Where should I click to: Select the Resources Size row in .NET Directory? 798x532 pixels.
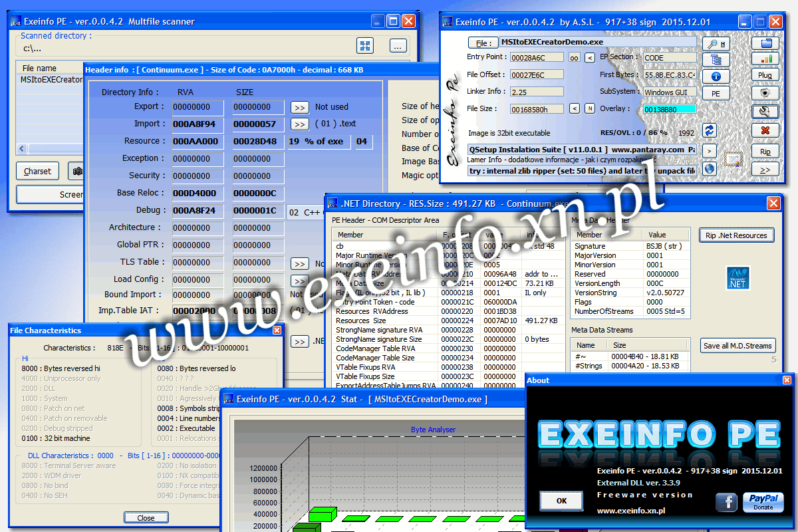pos(449,321)
